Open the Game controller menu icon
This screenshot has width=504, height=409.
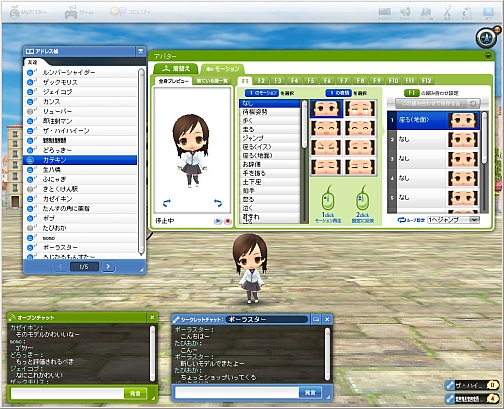tap(71, 13)
